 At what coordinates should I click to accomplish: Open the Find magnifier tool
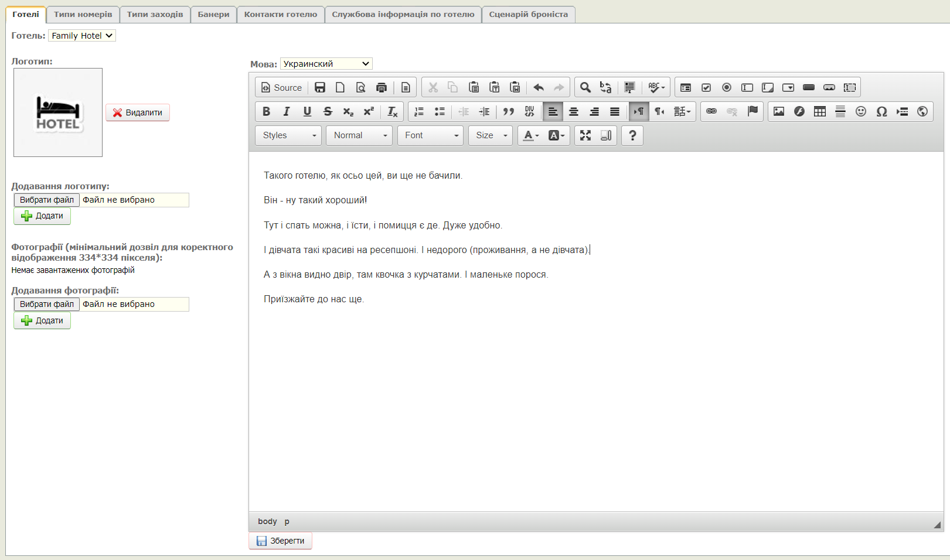[x=585, y=87]
